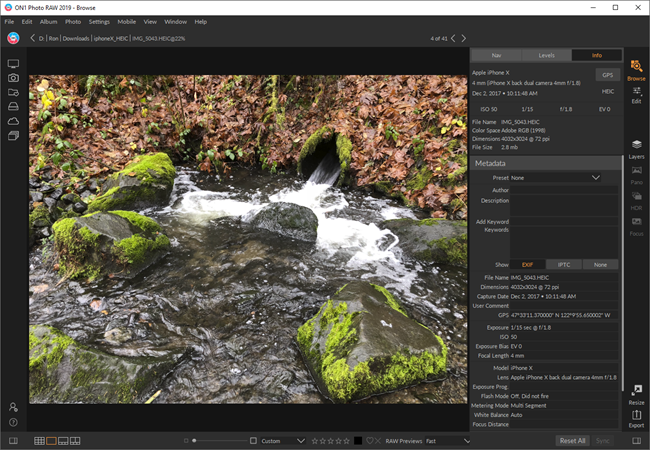Switch to grid thumbnail view
This screenshot has height=450, width=650.
click(39, 440)
